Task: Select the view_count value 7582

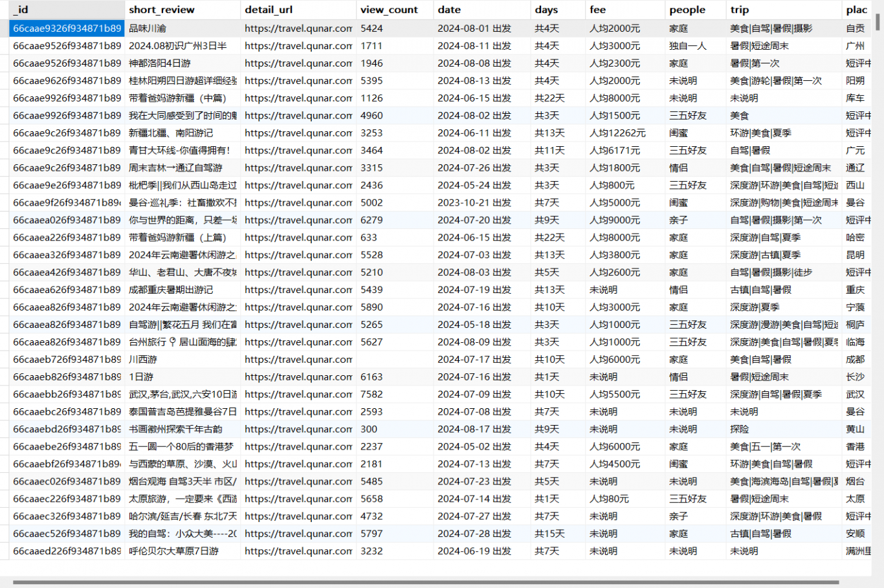Action: coord(395,394)
